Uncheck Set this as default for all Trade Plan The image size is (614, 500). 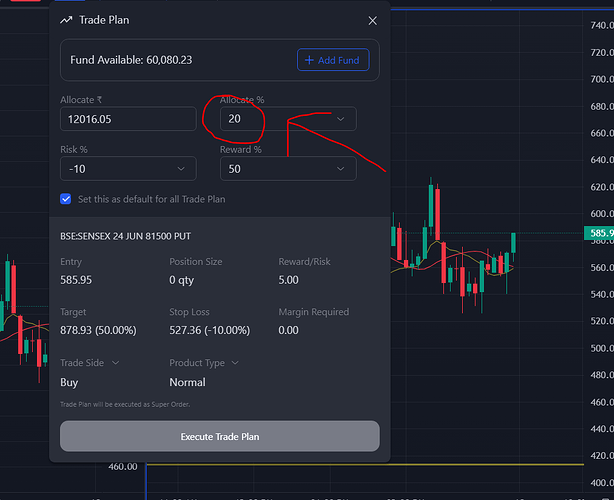66,199
